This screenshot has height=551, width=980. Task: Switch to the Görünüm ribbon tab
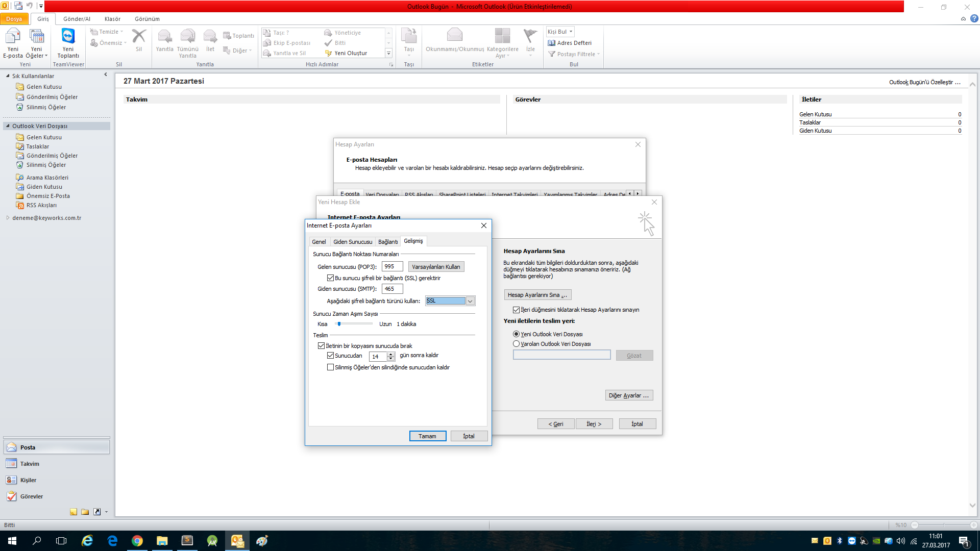[147, 19]
